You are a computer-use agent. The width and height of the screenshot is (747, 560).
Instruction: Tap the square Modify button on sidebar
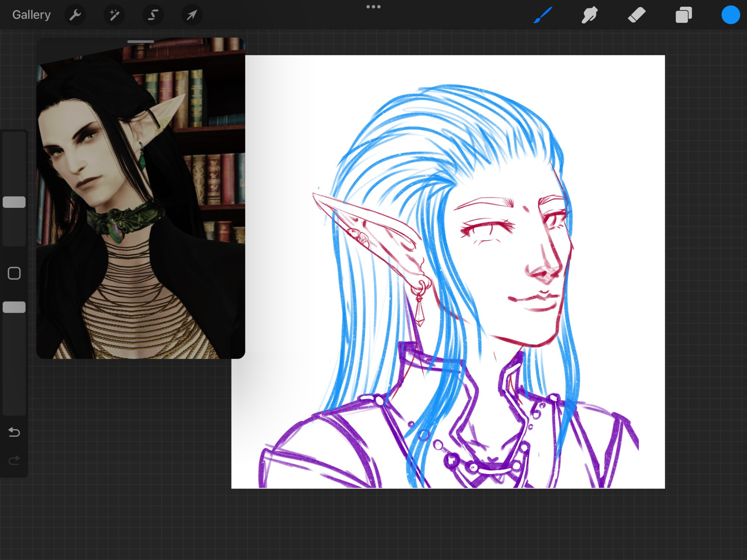(14, 273)
